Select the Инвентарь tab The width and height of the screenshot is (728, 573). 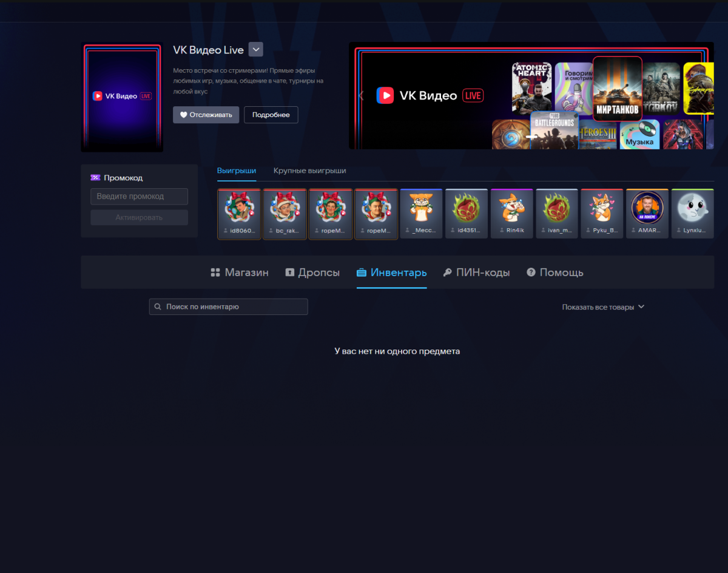click(x=392, y=273)
